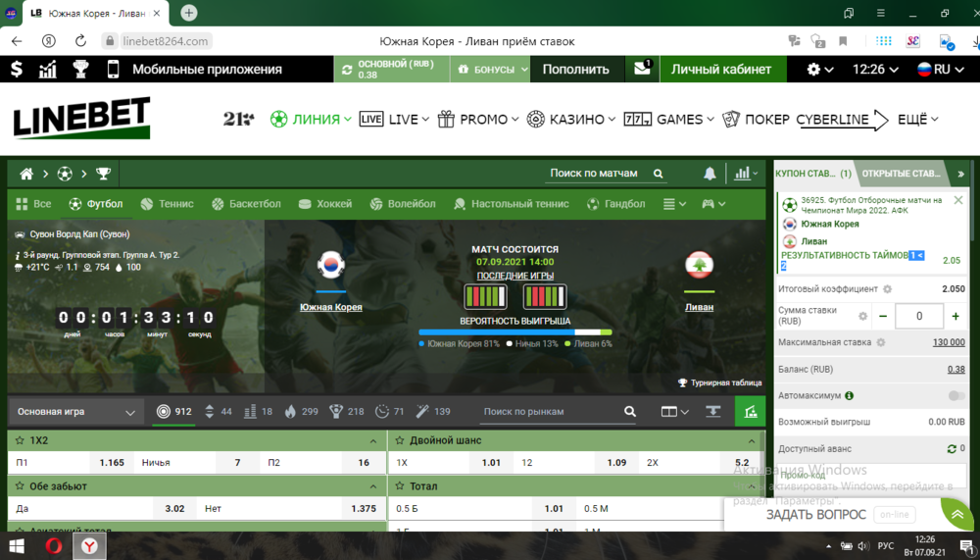The height and width of the screenshot is (560, 980).
Task: Click the green corner flag icon
Action: pyautogui.click(x=750, y=411)
